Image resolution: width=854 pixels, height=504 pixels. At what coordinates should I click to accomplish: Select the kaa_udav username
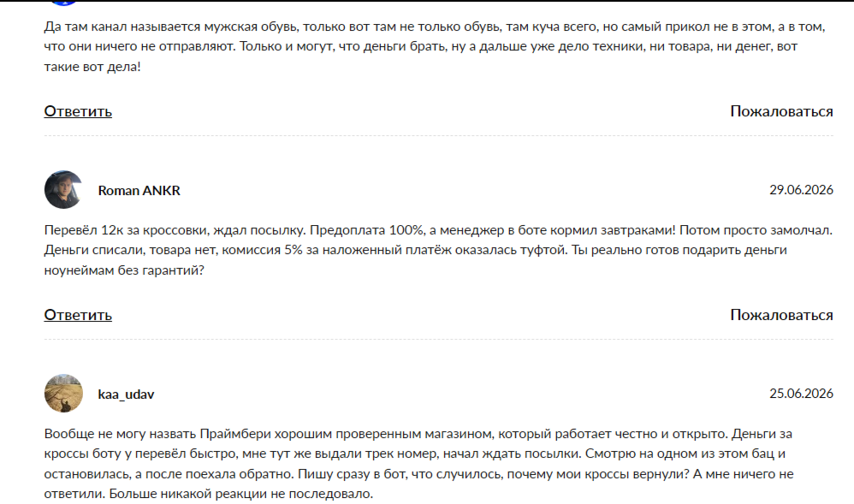pyautogui.click(x=126, y=394)
